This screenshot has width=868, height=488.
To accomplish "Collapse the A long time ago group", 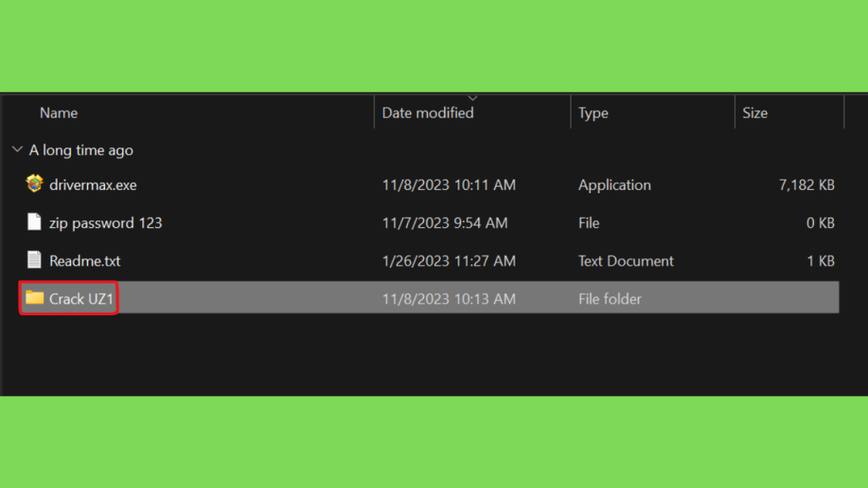I will (17, 149).
